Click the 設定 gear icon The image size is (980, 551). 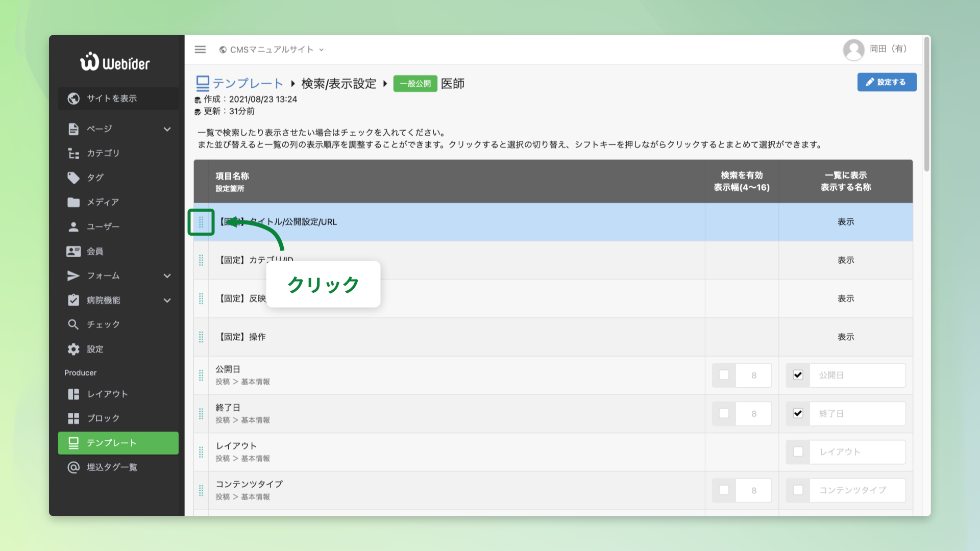click(x=73, y=349)
